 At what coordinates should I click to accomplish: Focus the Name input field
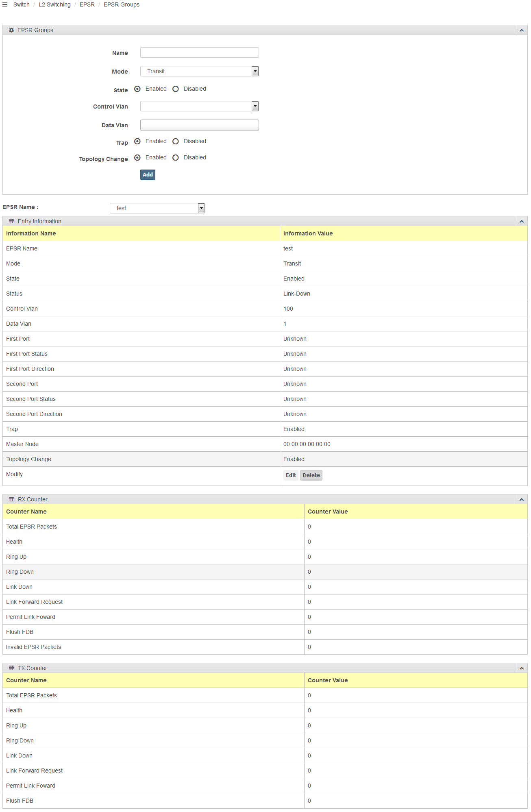199,52
